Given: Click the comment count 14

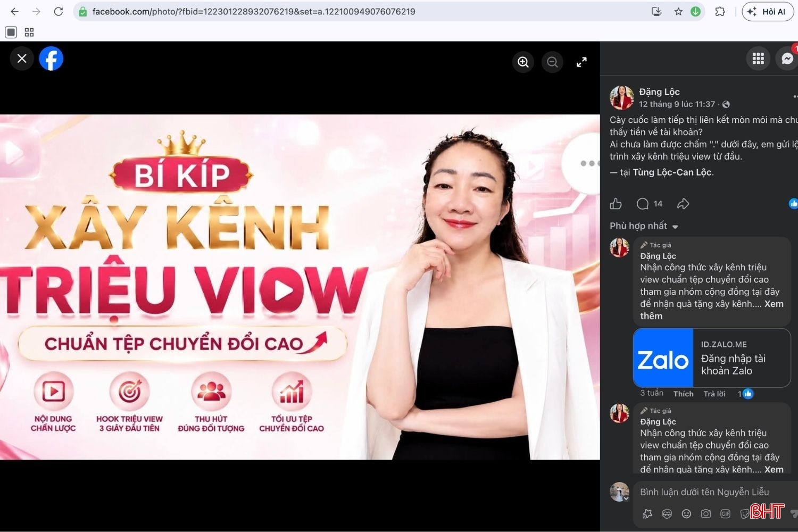Looking at the screenshot, I should click(658, 204).
